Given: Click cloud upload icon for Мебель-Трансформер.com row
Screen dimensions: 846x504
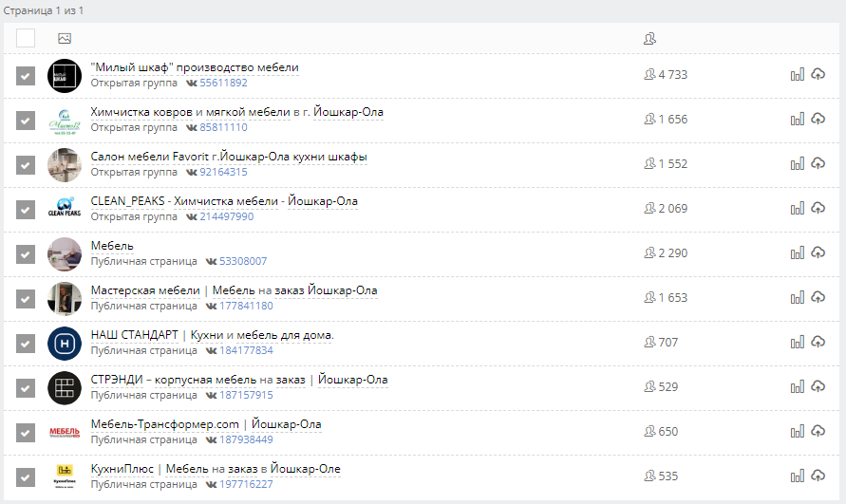Looking at the screenshot, I should click(x=818, y=432).
